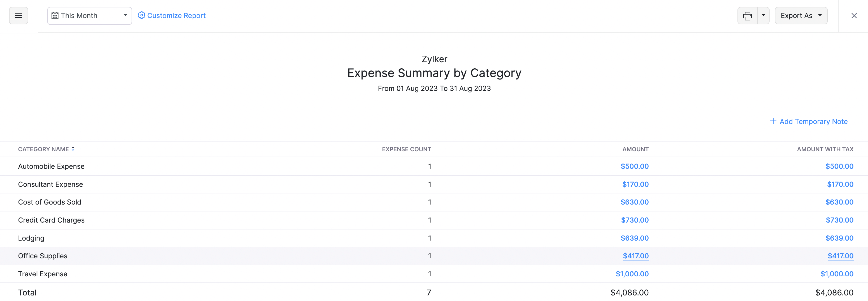Open the hamburger navigation menu
Viewport: 868px width, 301px height.
[x=18, y=15]
